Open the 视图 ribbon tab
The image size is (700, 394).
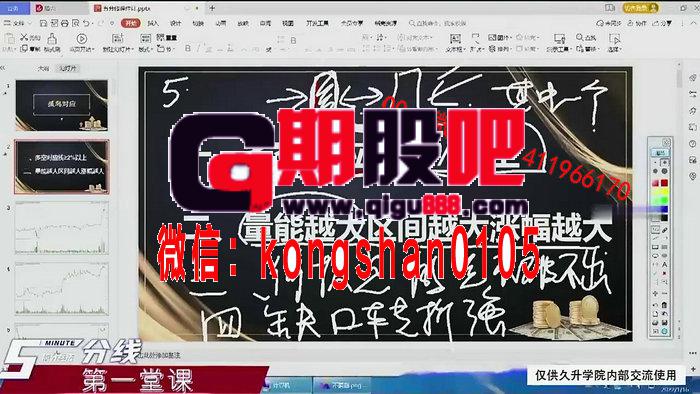(x=288, y=23)
